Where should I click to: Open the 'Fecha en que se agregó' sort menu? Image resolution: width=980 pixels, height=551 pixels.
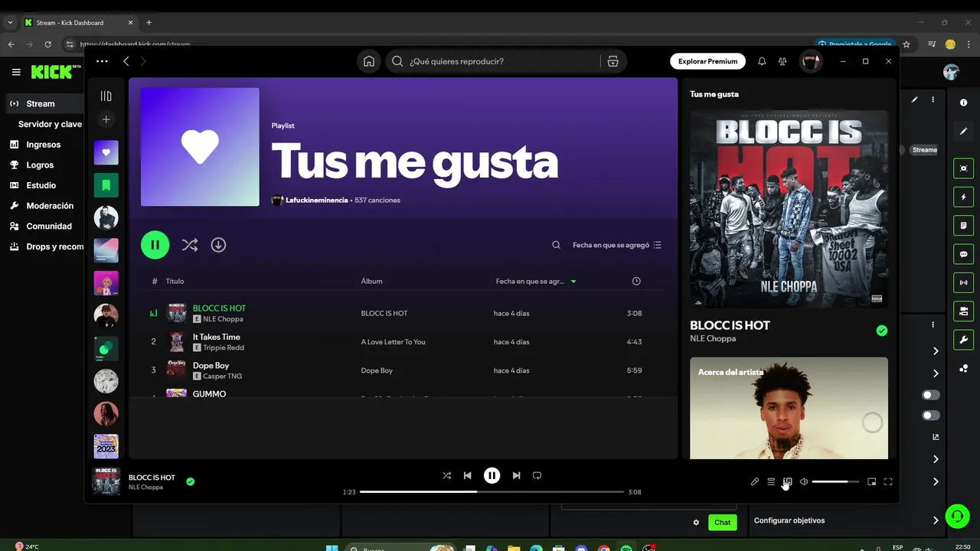click(617, 245)
